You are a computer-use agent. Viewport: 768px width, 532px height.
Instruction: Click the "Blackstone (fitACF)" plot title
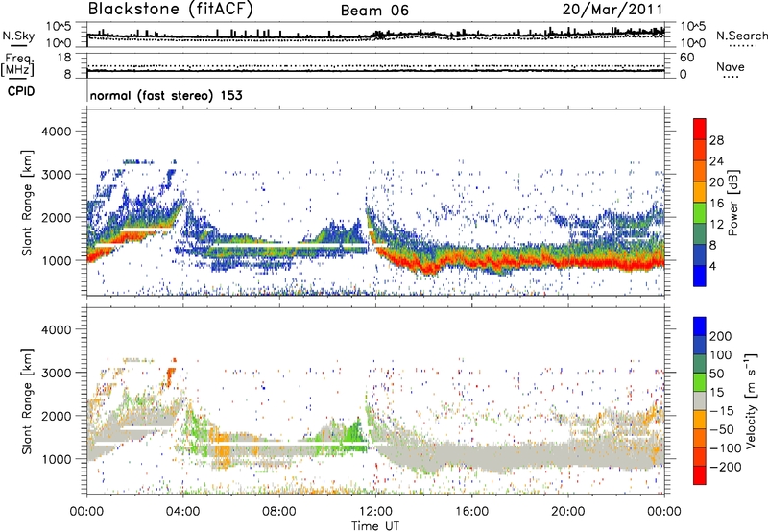pyautogui.click(x=171, y=9)
